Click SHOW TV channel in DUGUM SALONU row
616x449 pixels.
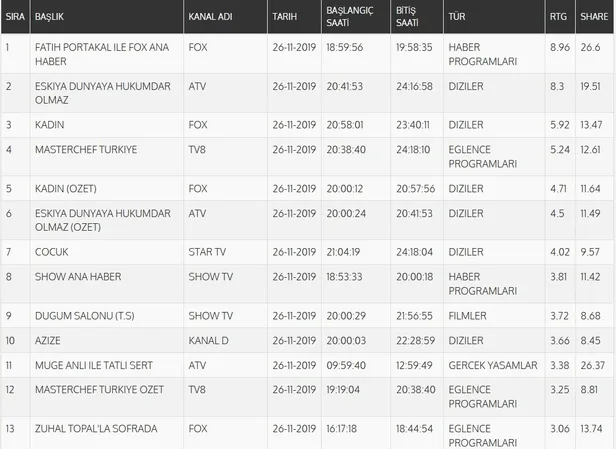(x=211, y=316)
